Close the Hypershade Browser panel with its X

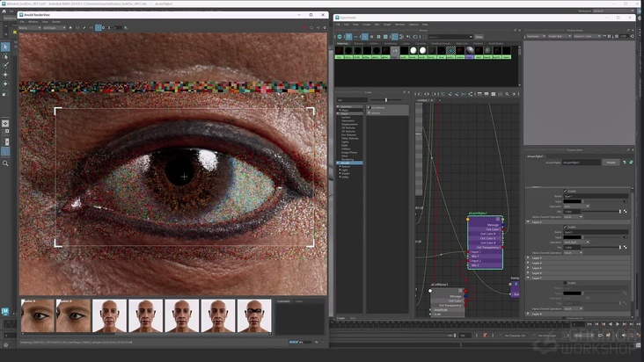[520, 31]
